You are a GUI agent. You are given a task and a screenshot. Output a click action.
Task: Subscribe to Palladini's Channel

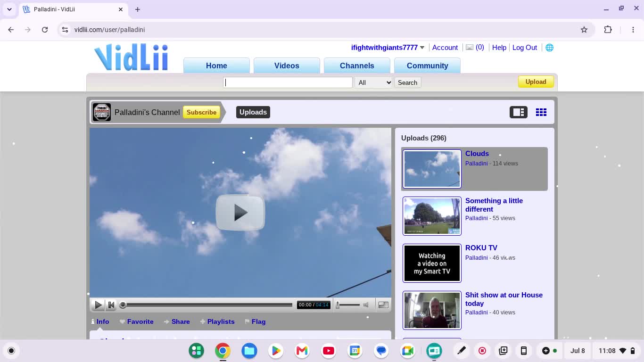click(x=201, y=112)
